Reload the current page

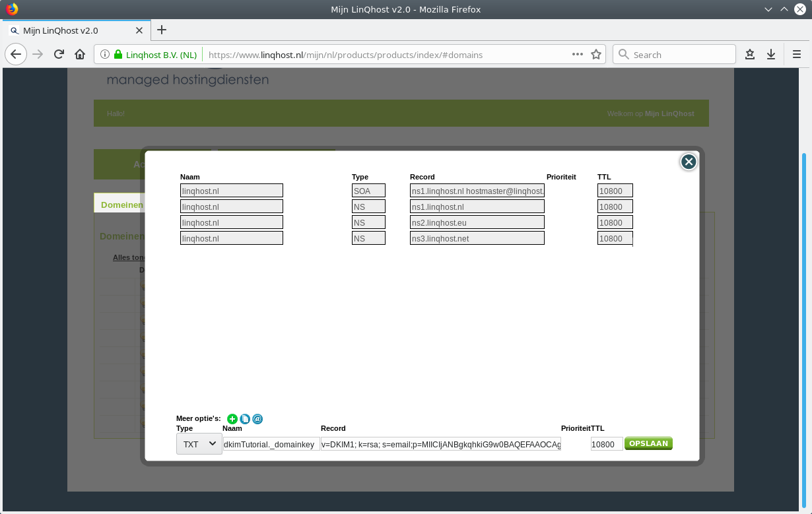coord(59,55)
